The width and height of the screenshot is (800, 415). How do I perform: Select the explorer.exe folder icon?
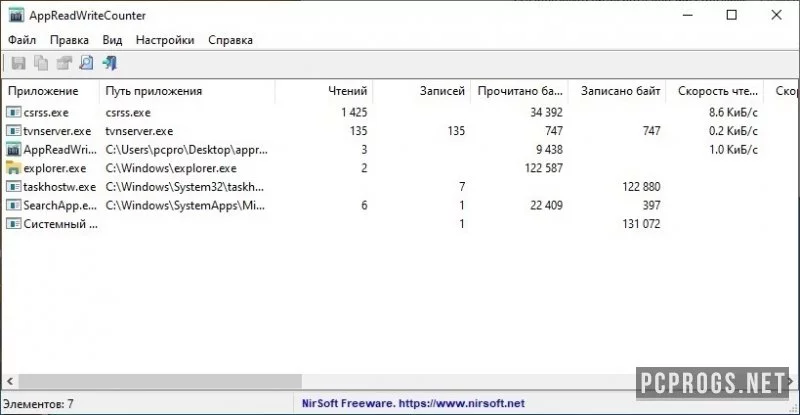coord(13,168)
